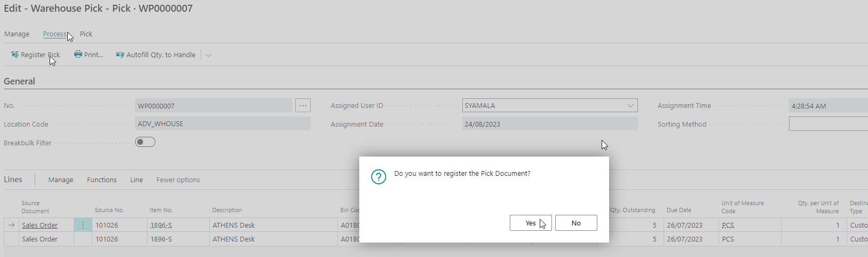Click the Assignment Date field
Viewport: 868px width, 257px height.
[x=550, y=124]
